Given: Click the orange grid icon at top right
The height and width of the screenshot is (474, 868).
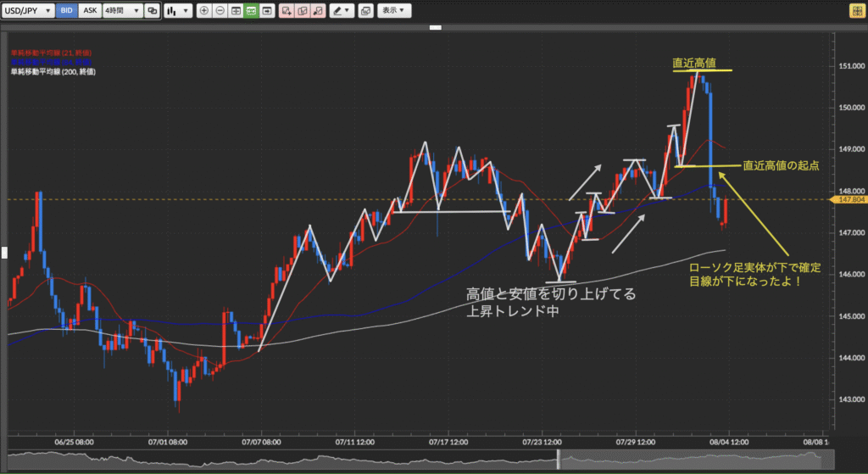Looking at the screenshot, I should (x=857, y=10).
